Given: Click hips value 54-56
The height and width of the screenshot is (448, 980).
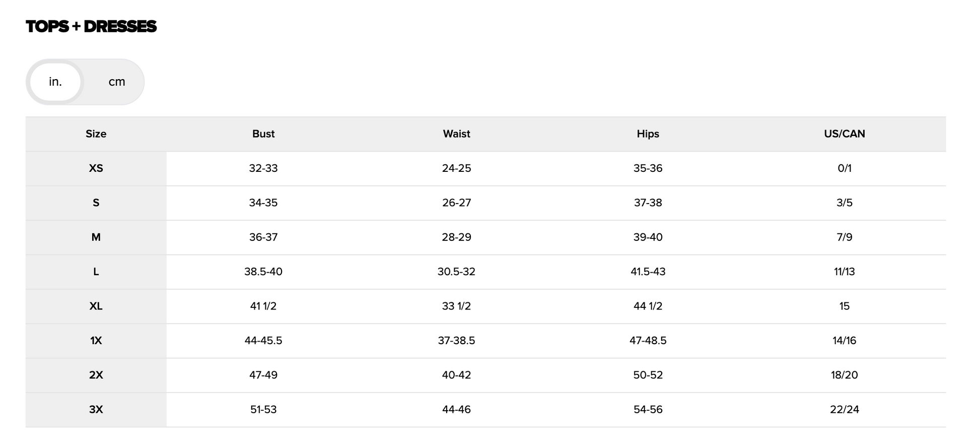Looking at the screenshot, I should pos(648,410).
